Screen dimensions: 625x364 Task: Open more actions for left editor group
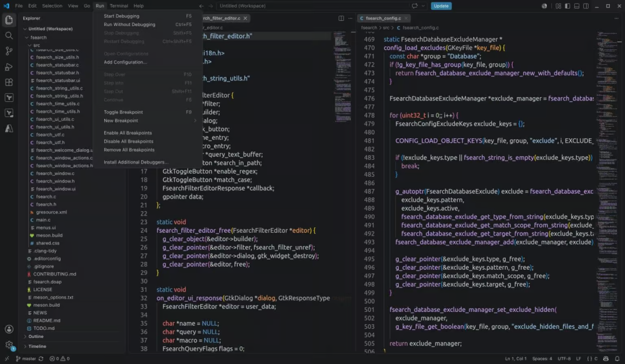pyautogui.click(x=350, y=19)
